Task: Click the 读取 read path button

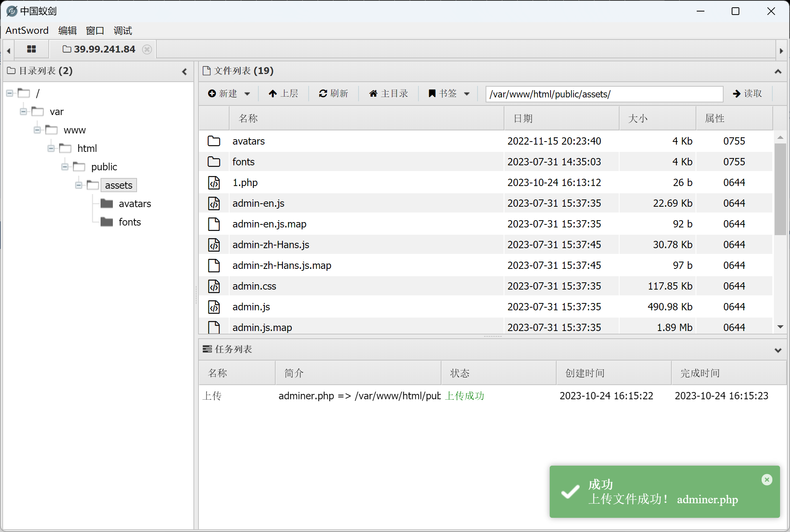Action: tap(747, 94)
